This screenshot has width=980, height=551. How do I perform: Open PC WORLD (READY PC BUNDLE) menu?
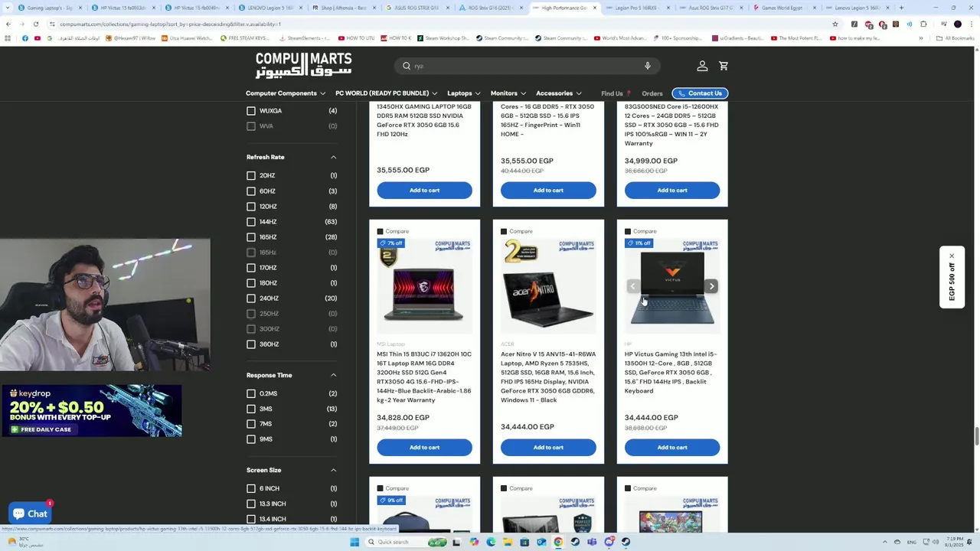pyautogui.click(x=387, y=93)
